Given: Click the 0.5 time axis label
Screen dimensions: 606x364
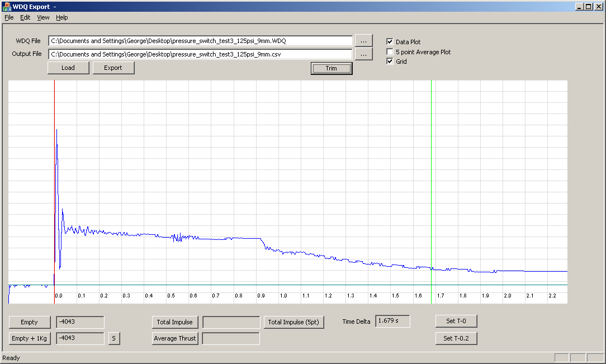Looking at the screenshot, I should click(x=171, y=296).
